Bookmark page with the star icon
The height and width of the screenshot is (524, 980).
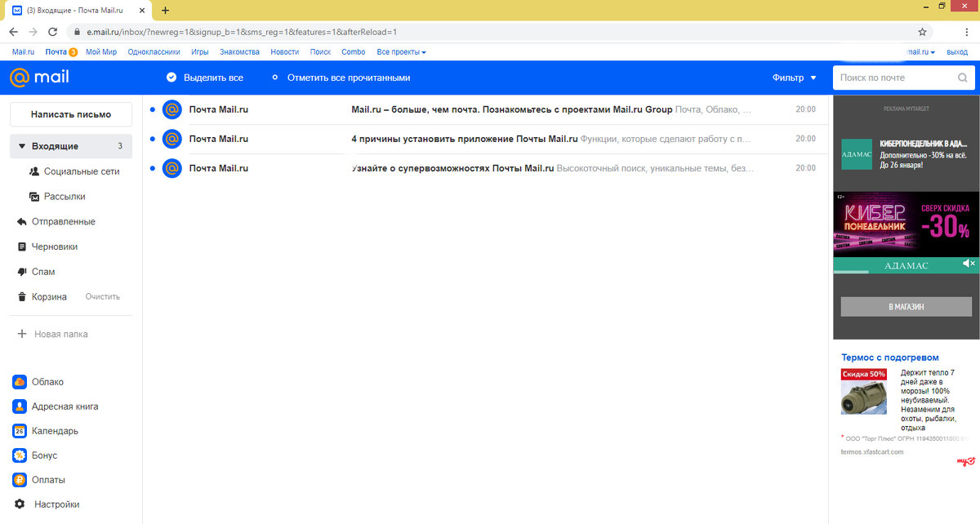(x=922, y=32)
